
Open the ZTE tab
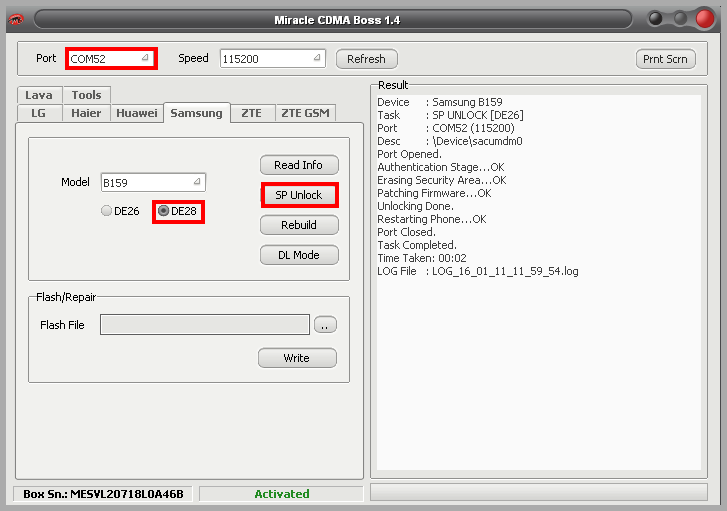[x=252, y=113]
